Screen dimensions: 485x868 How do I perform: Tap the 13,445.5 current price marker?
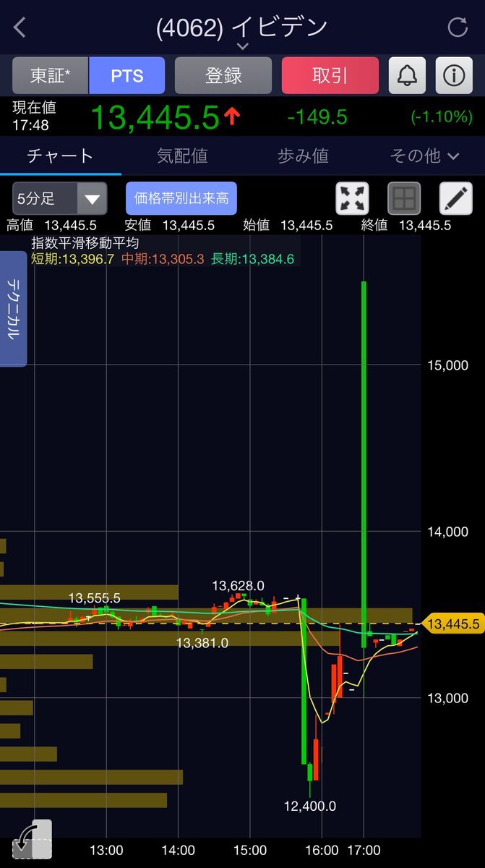[x=453, y=624]
